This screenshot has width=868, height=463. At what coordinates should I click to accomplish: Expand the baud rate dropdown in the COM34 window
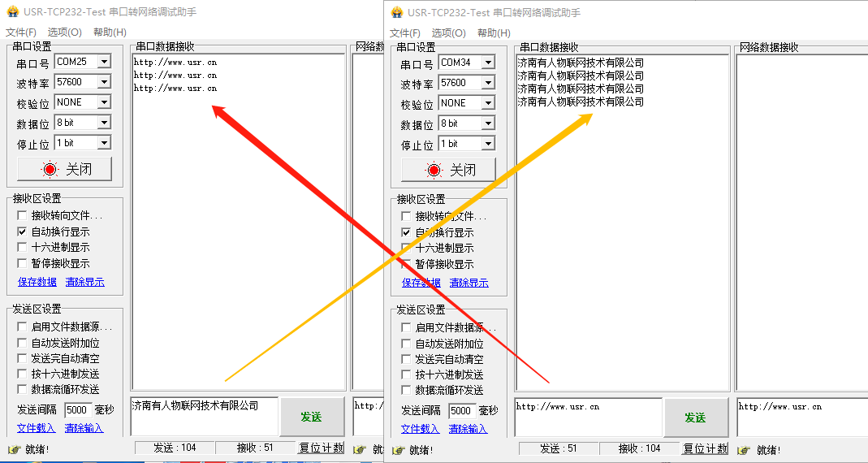click(487, 83)
